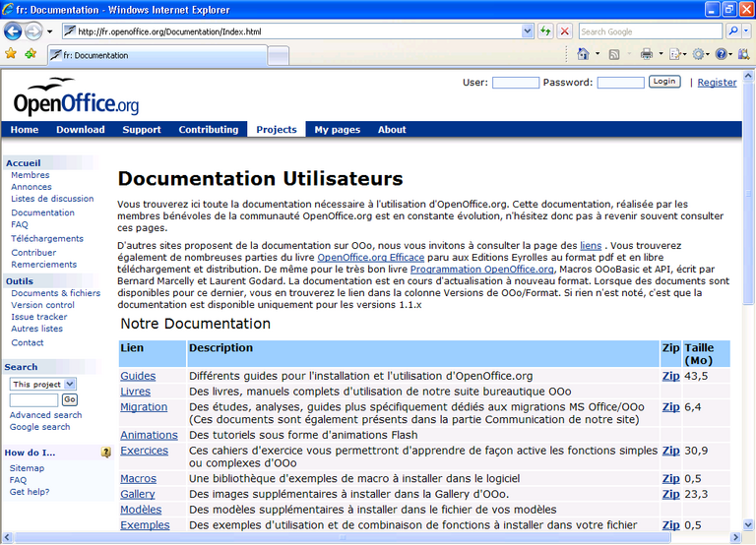Screen dimensions: 756x545
Task: Click the Add to Favorites icon
Action: 31,53
